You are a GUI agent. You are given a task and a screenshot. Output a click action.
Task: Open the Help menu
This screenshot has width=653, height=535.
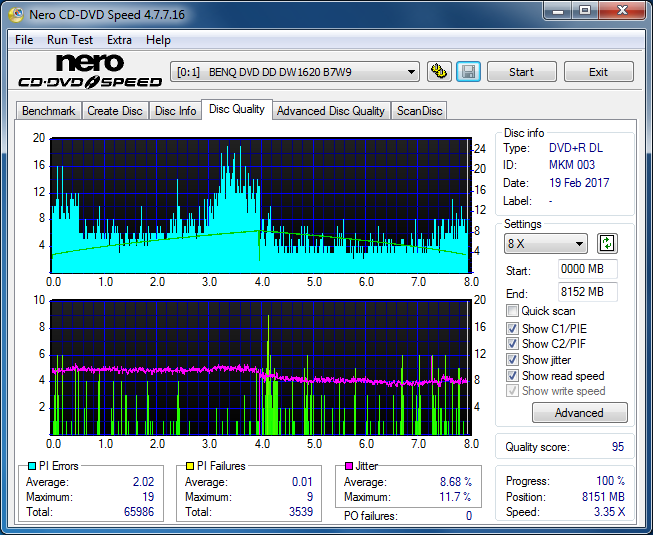[158, 40]
